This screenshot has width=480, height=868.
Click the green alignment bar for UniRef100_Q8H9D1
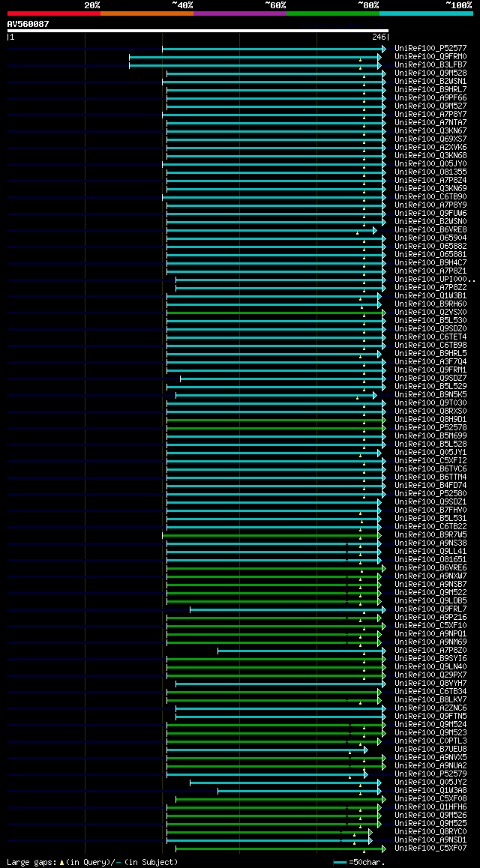275,420
